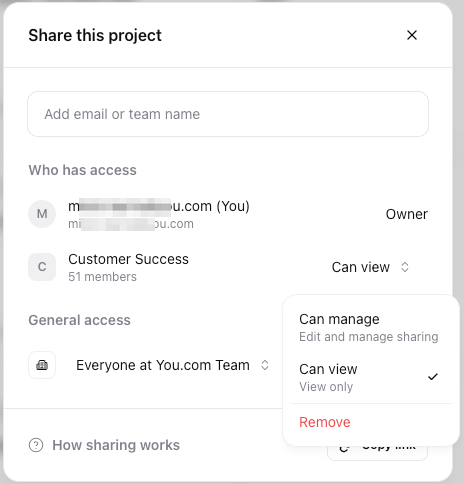Viewport: 464px width, 484px height.
Task: Click the Customer Success team name
Action: 128,259
